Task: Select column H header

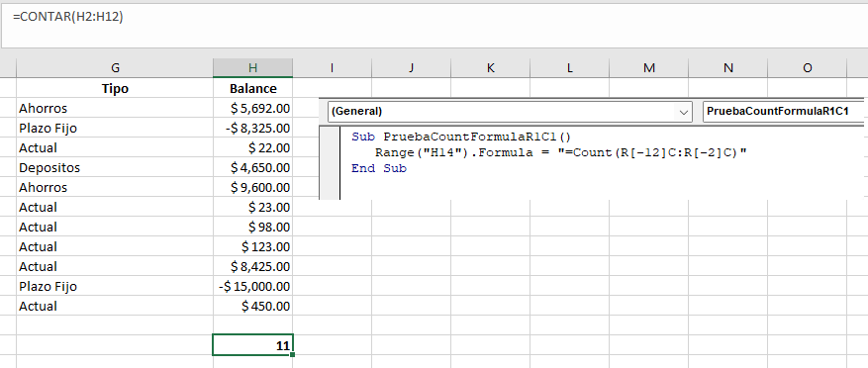Action: pyautogui.click(x=253, y=68)
